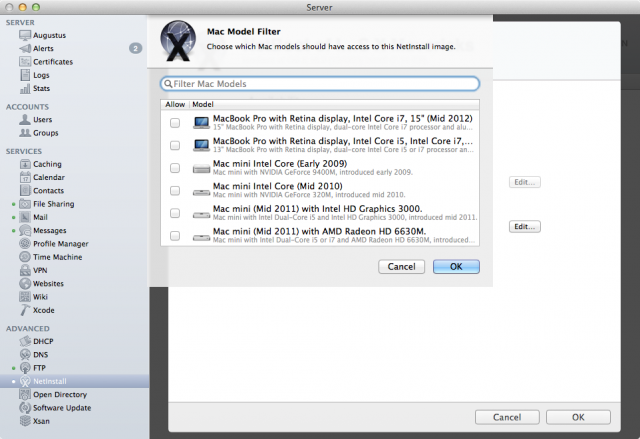Open the Wiki service icon
Image resolution: width=640 pixels, height=439 pixels.
[25, 297]
